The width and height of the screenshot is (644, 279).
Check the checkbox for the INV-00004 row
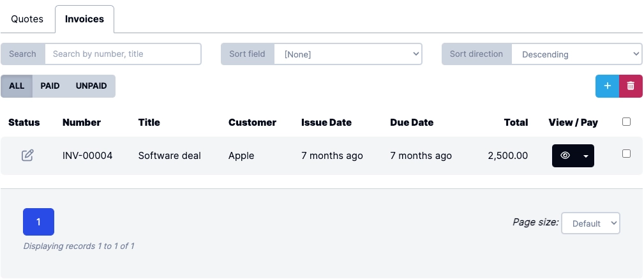pos(626,154)
